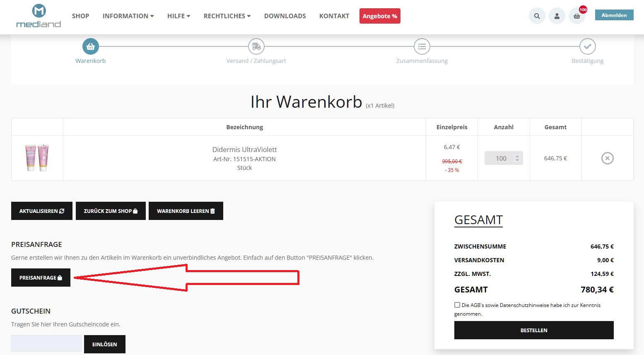644x355 pixels.
Task: Open the user account icon
Action: (557, 16)
